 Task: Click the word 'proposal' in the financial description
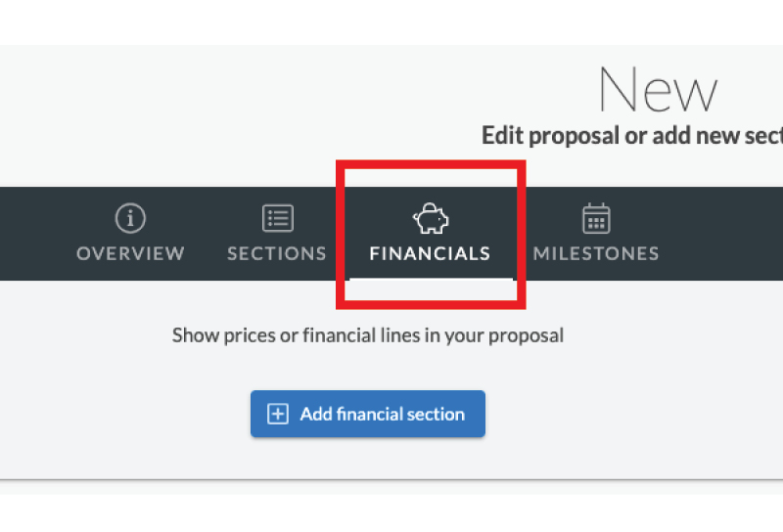(x=527, y=336)
